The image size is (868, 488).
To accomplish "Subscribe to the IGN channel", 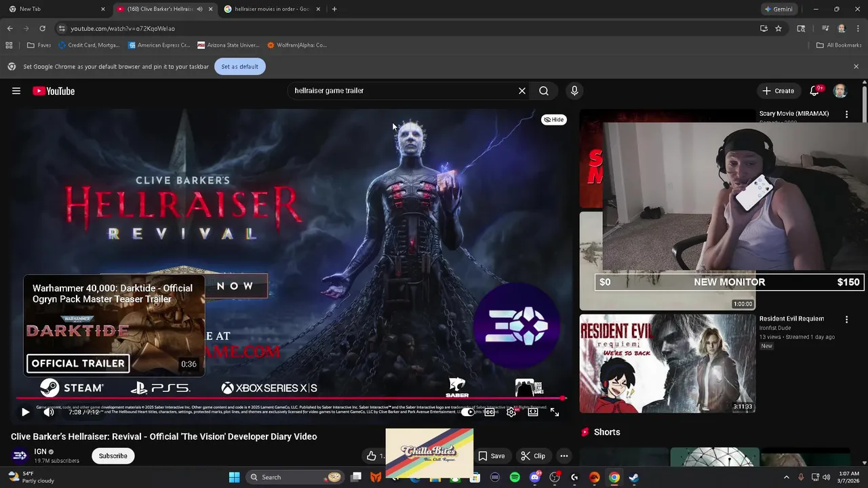I will 113,456.
